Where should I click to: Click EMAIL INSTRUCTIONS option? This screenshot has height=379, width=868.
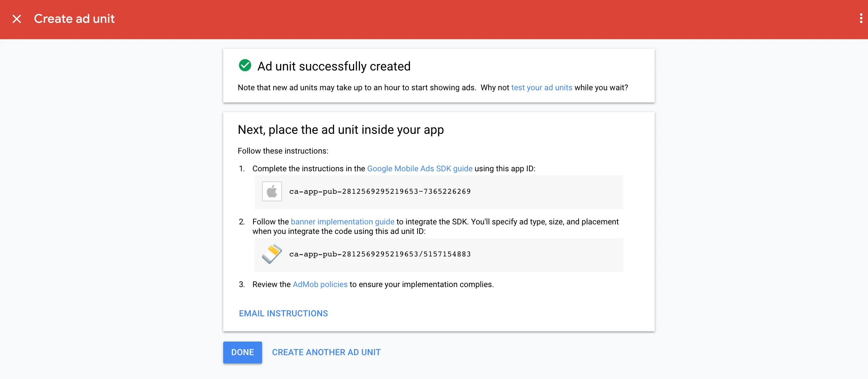click(x=284, y=313)
